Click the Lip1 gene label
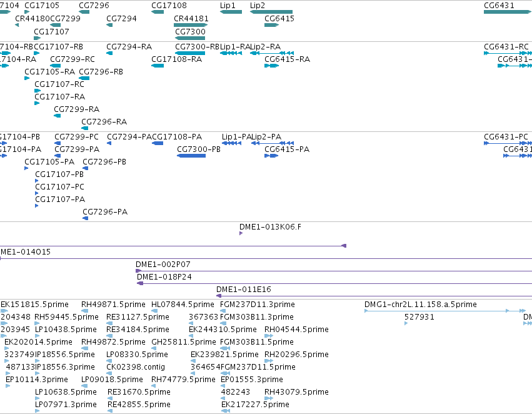 (x=228, y=6)
